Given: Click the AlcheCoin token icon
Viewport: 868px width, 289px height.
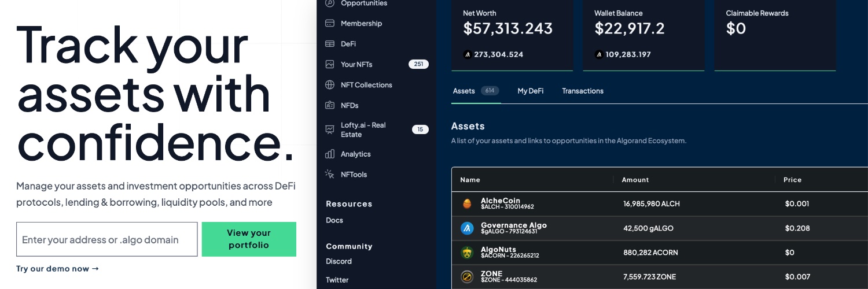Looking at the screenshot, I should pyautogui.click(x=467, y=203).
